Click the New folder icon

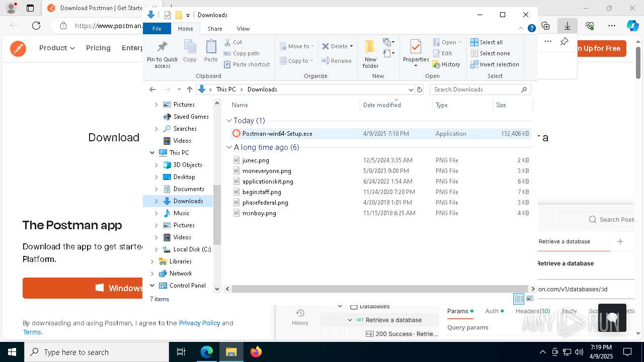370,54
